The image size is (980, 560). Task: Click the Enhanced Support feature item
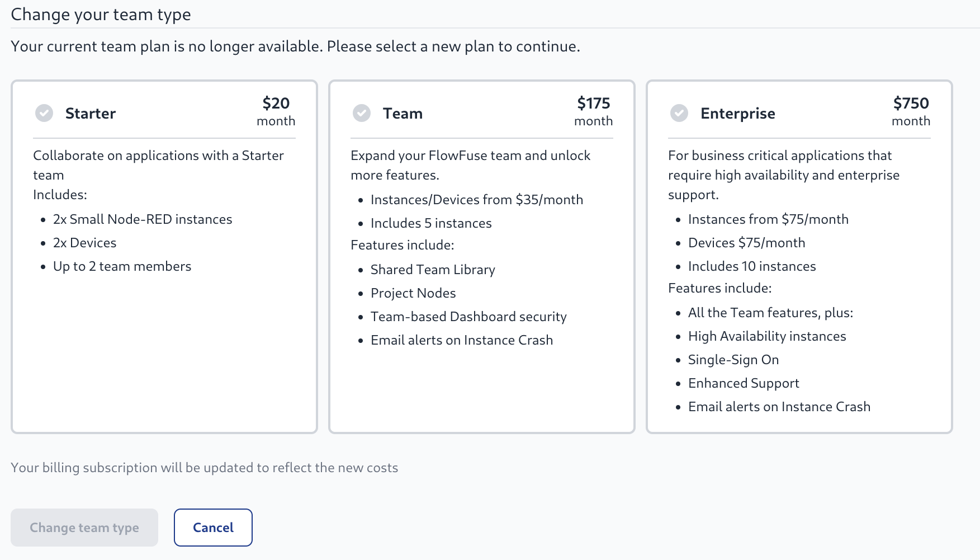[744, 383]
